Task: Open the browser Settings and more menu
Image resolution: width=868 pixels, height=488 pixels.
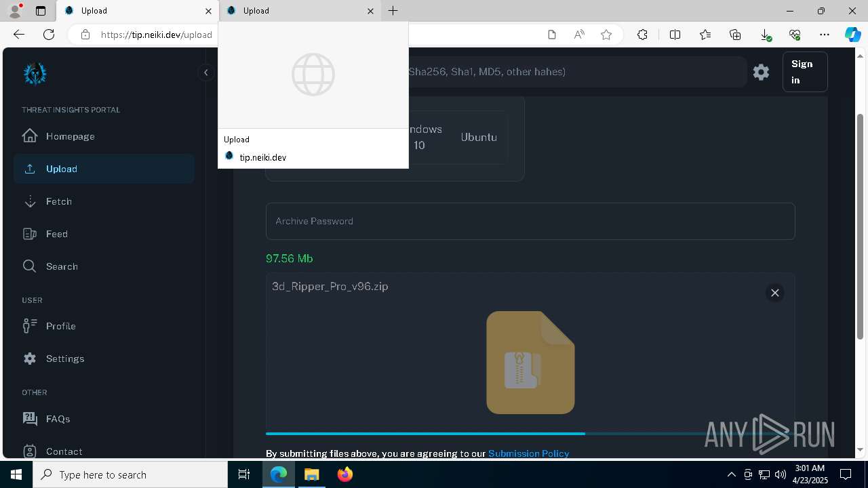Action: 825,35
